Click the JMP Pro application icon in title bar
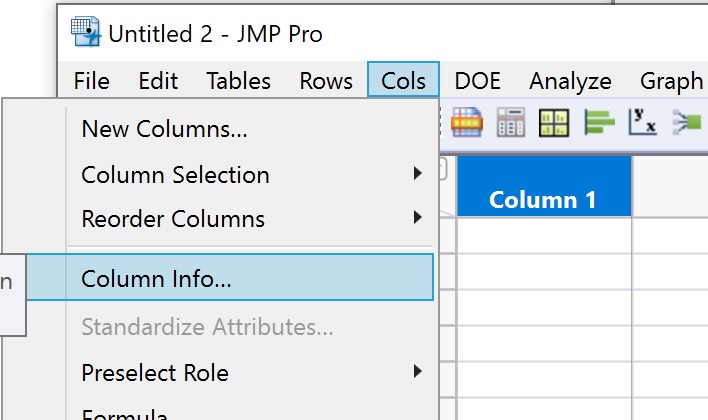Viewport: 708px width, 420px height. click(86, 32)
